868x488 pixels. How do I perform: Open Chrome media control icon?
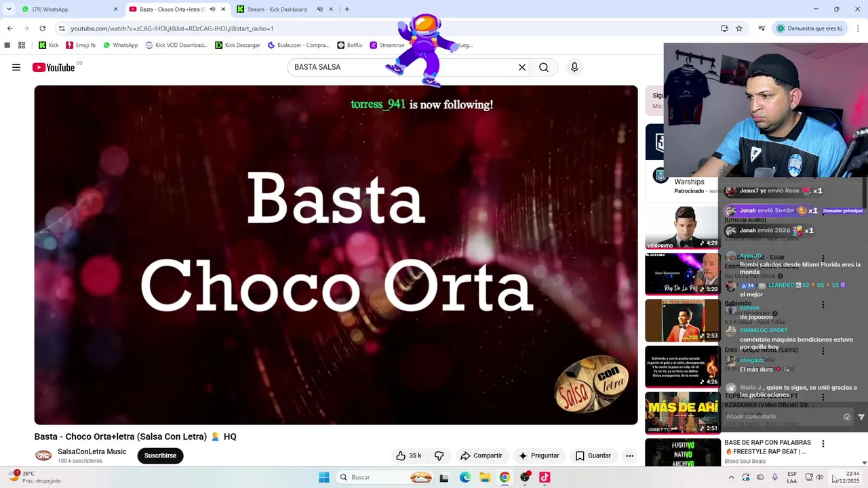(x=762, y=28)
